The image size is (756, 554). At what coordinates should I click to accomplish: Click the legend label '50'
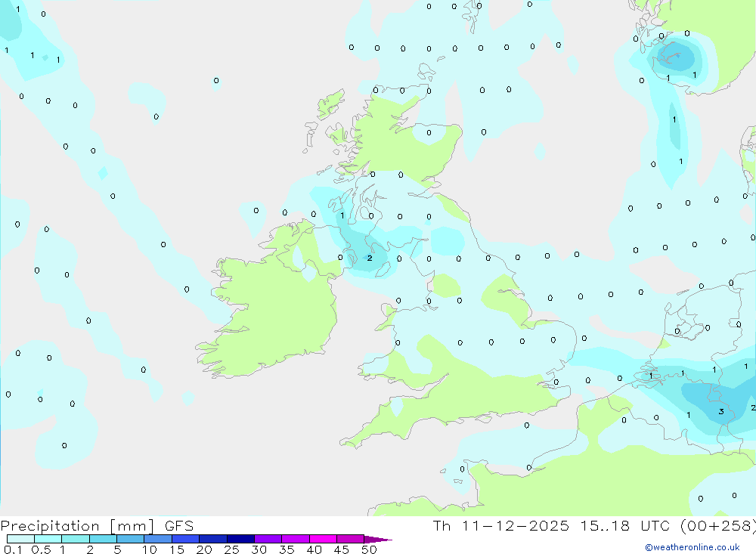click(369, 549)
